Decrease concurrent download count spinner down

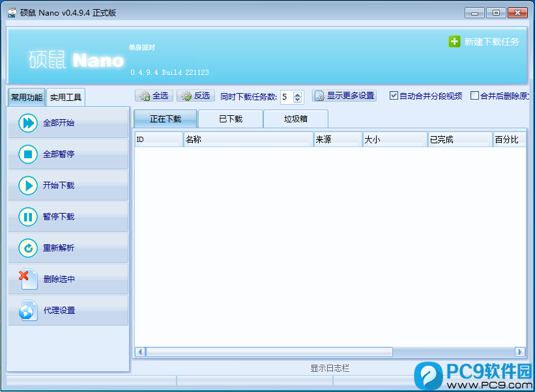click(298, 100)
